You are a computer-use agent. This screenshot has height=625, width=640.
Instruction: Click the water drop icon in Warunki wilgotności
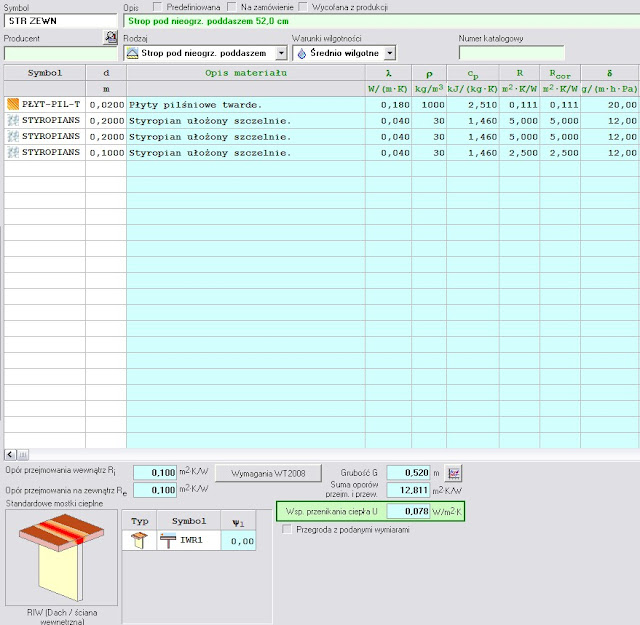pyautogui.click(x=302, y=53)
